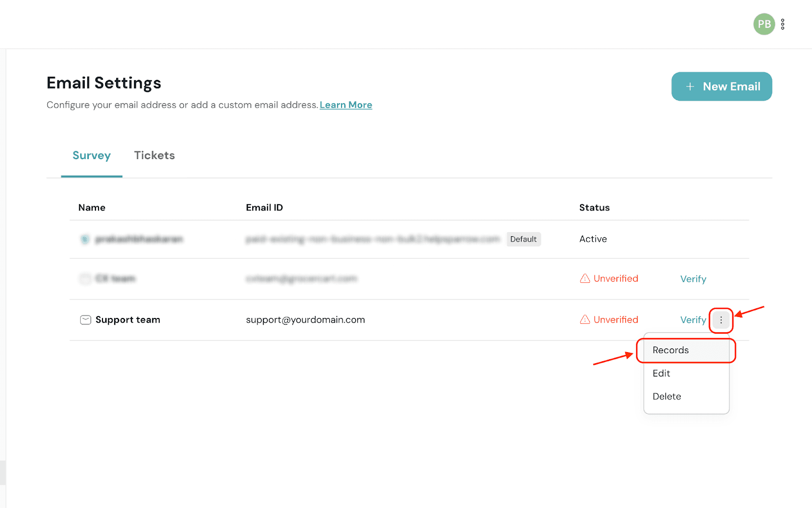Open the Learn More link

[x=346, y=105]
